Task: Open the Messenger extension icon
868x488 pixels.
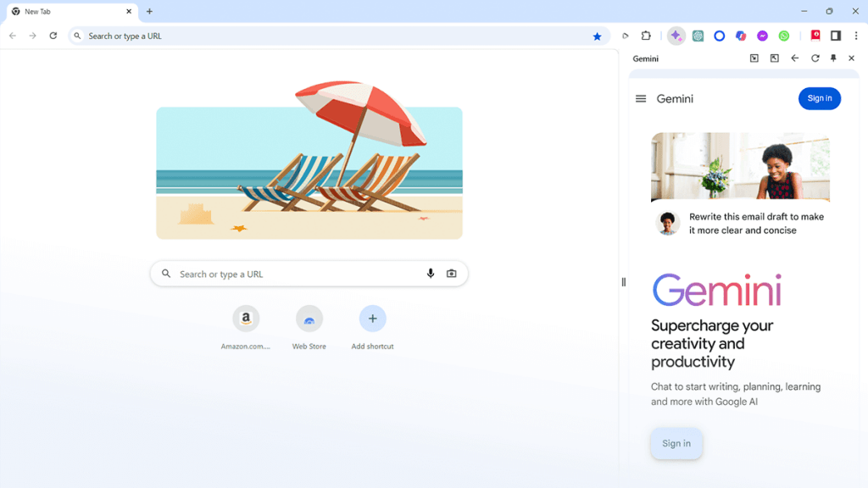Action: pyautogui.click(x=762, y=36)
